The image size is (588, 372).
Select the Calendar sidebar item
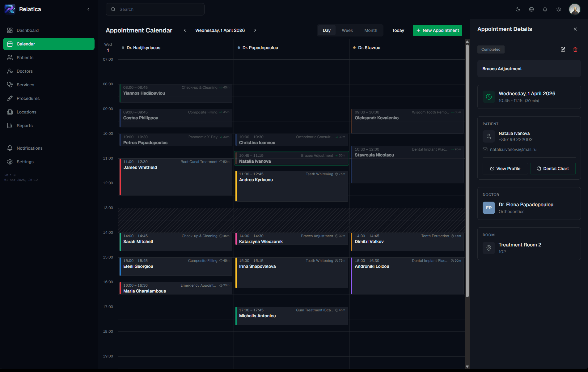[49, 44]
